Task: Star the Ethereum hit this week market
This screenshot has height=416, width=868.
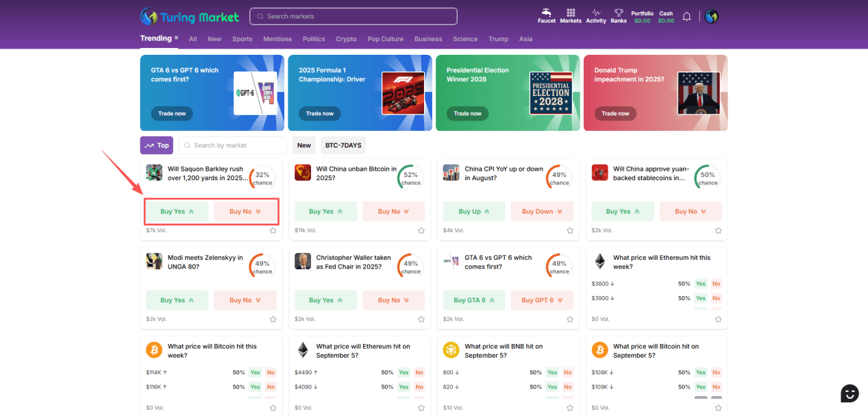Action: coord(718,319)
